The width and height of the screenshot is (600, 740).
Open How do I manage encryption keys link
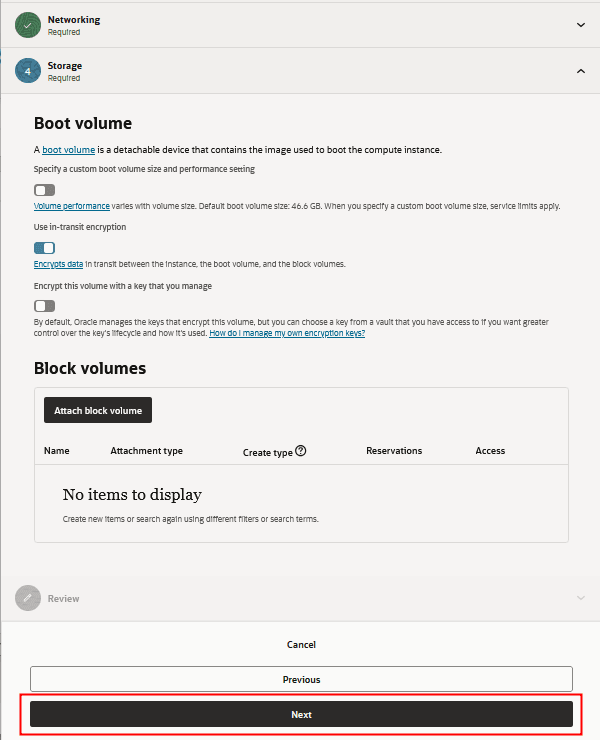(287, 333)
